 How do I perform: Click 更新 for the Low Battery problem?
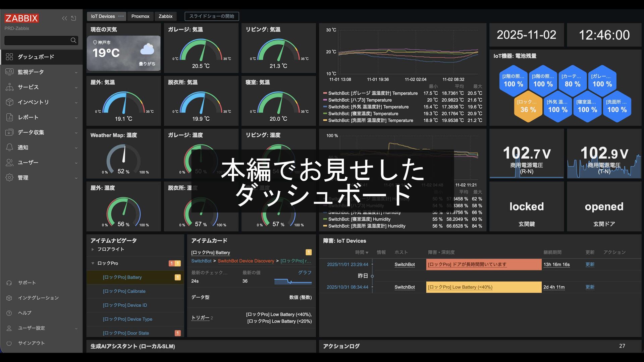click(x=590, y=287)
